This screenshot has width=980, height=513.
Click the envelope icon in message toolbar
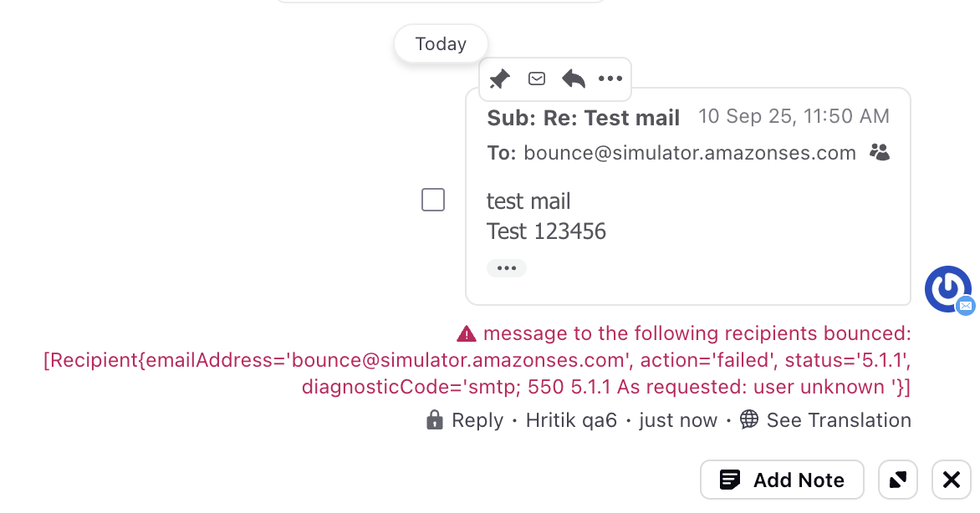tap(536, 79)
